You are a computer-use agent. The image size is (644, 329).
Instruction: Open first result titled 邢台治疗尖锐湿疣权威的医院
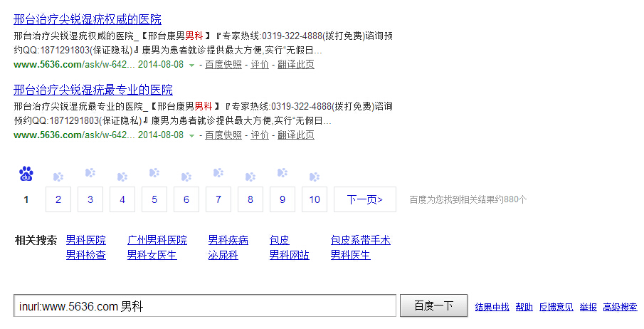[x=88, y=19]
